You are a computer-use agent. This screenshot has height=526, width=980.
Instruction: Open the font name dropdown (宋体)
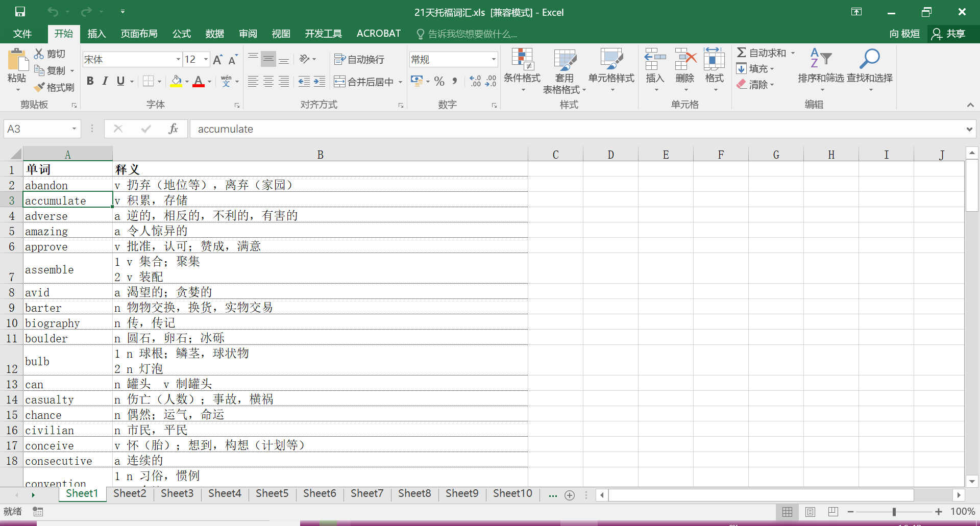point(178,60)
